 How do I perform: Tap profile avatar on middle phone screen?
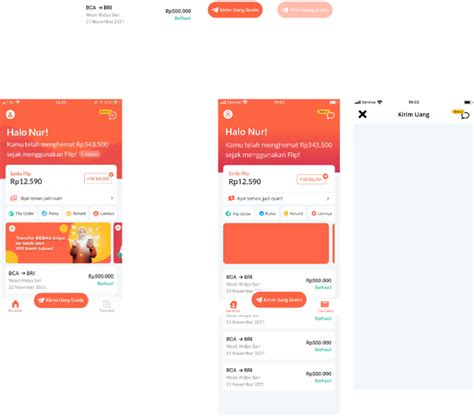click(228, 114)
